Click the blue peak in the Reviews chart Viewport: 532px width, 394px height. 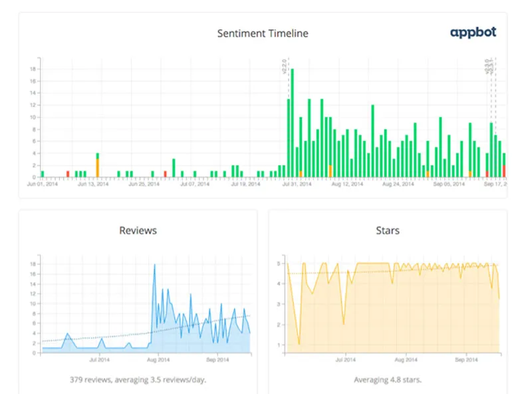pos(155,265)
